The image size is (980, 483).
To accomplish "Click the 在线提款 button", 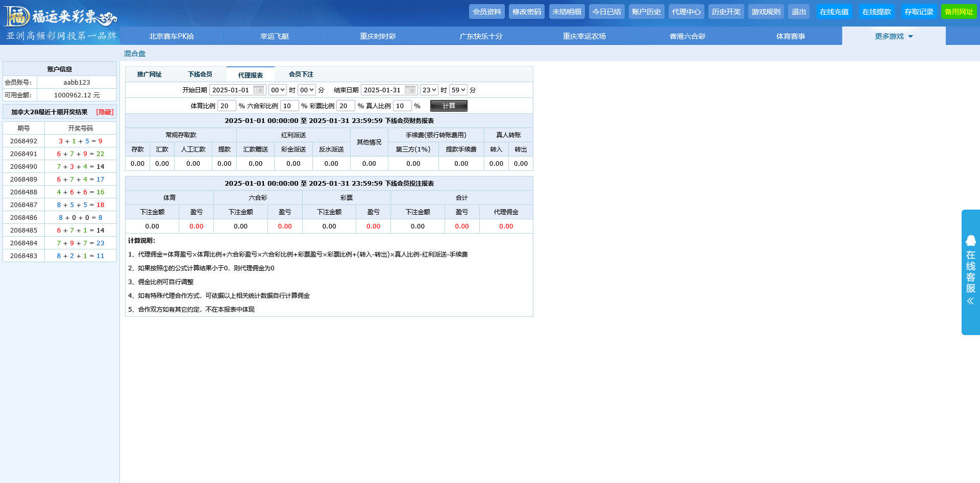I will (876, 12).
